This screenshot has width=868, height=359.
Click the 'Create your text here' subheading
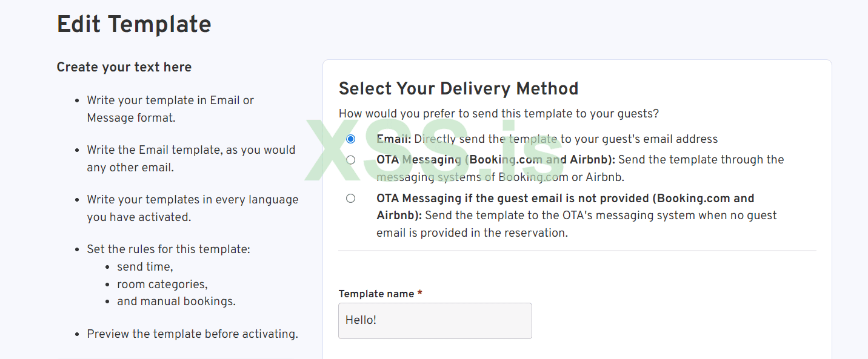[124, 67]
